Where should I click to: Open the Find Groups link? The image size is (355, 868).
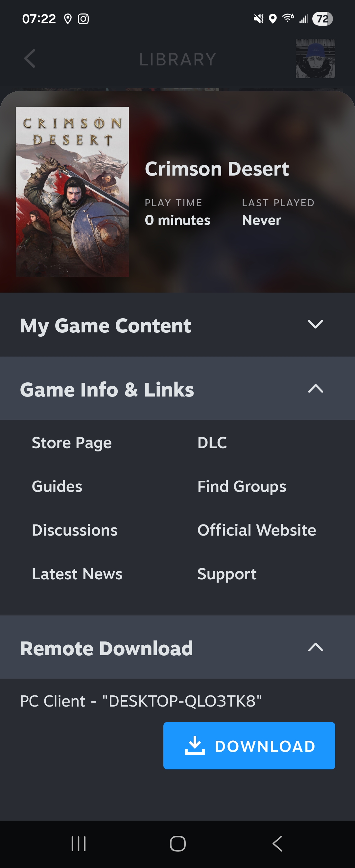click(x=242, y=487)
